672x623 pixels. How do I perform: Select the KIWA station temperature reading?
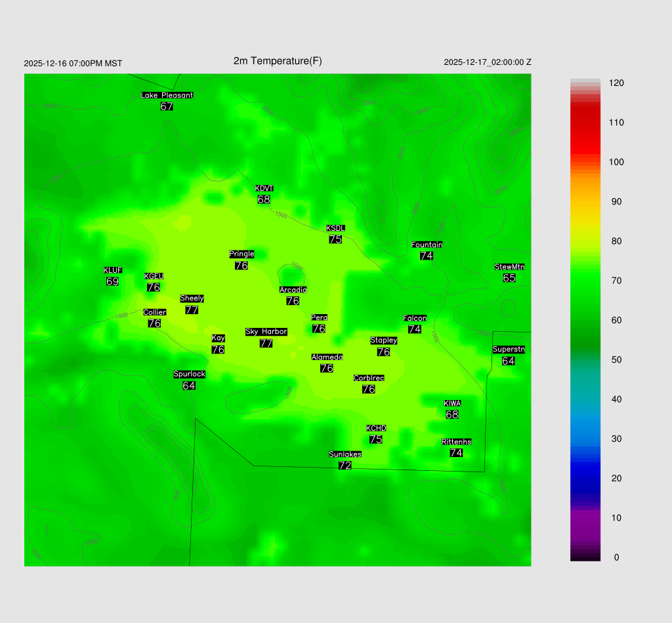click(452, 414)
